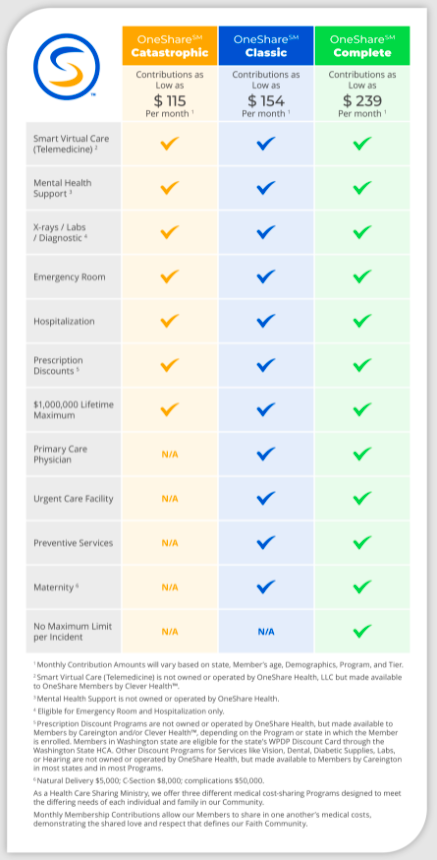Click green checkmark for $1,000,000 Lifetime Maximum

pyautogui.click(x=362, y=410)
